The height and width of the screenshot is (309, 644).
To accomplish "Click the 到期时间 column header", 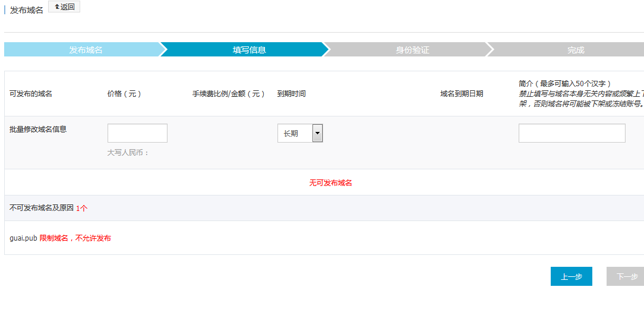I will 292,94.
